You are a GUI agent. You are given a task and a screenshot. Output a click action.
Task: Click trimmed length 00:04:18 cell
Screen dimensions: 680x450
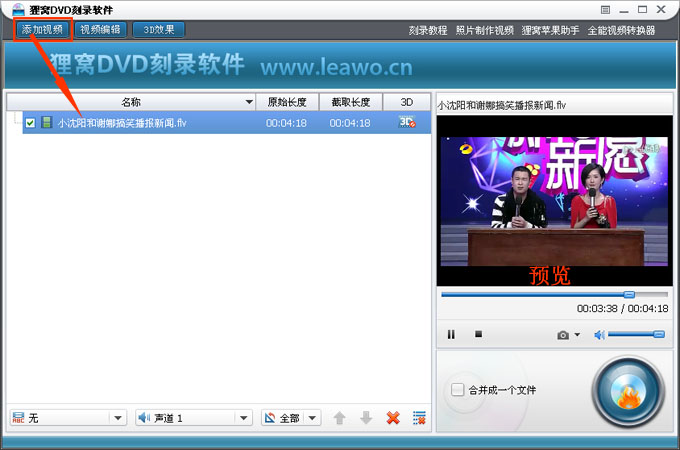pyautogui.click(x=350, y=123)
